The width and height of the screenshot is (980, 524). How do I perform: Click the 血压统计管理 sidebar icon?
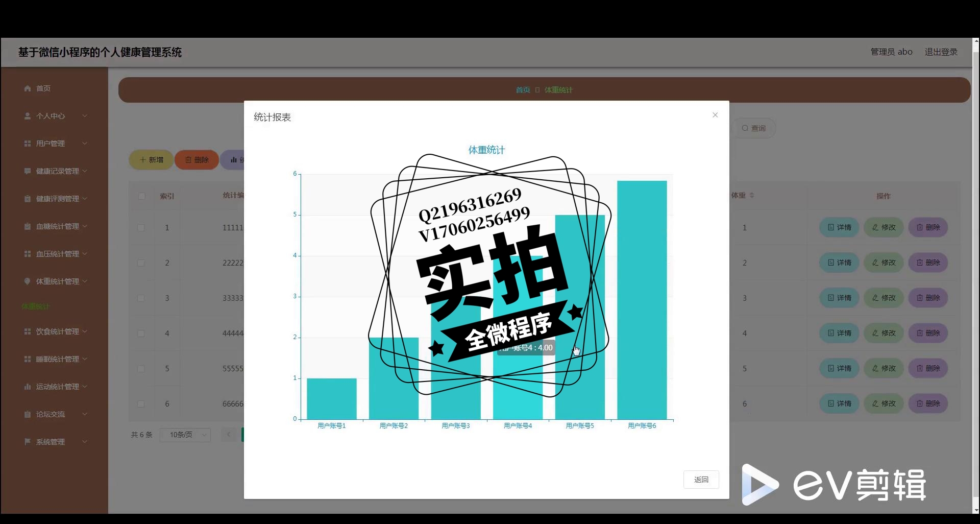pos(28,254)
